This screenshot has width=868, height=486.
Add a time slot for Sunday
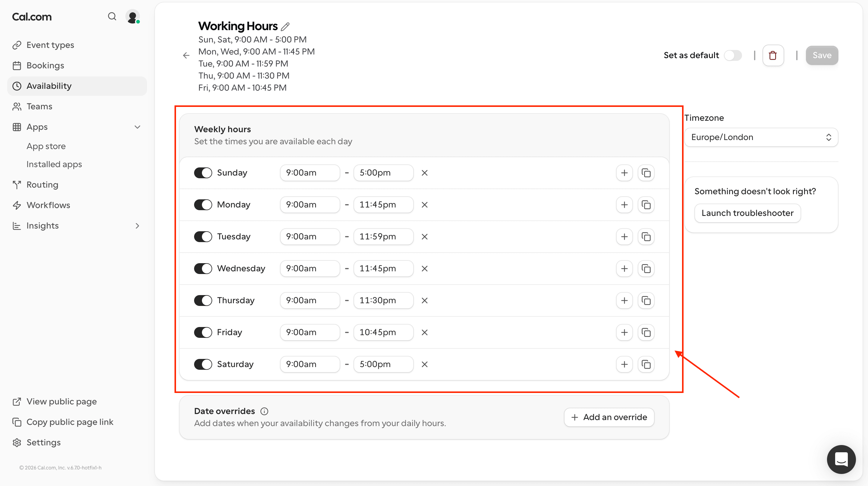[624, 173]
